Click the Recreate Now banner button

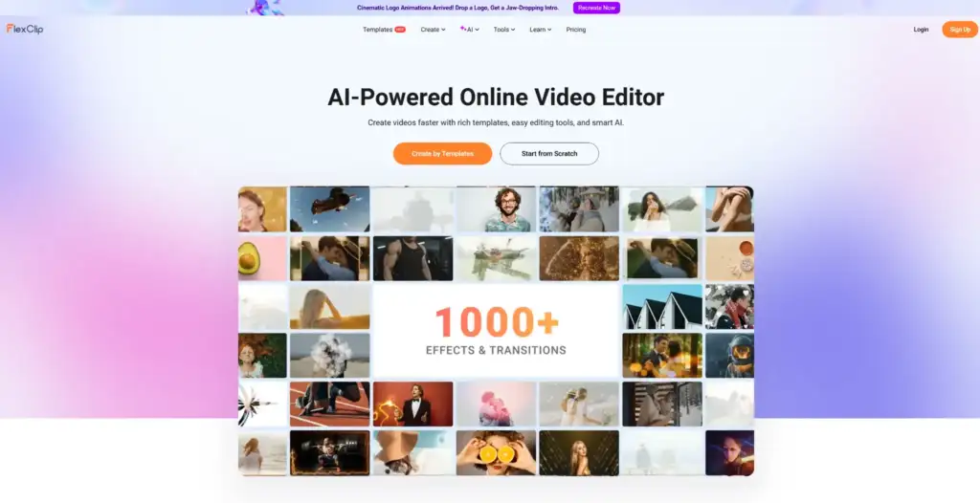coord(596,8)
